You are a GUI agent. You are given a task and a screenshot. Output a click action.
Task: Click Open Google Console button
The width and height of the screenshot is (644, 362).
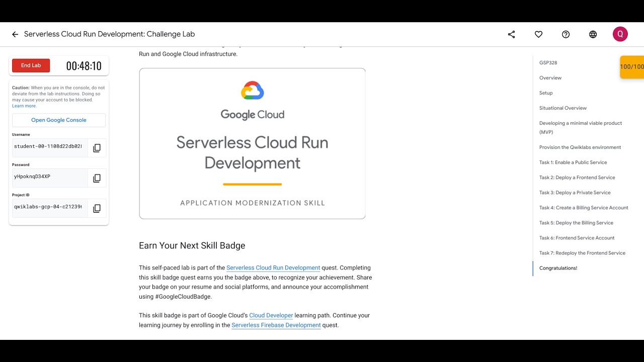click(x=59, y=120)
